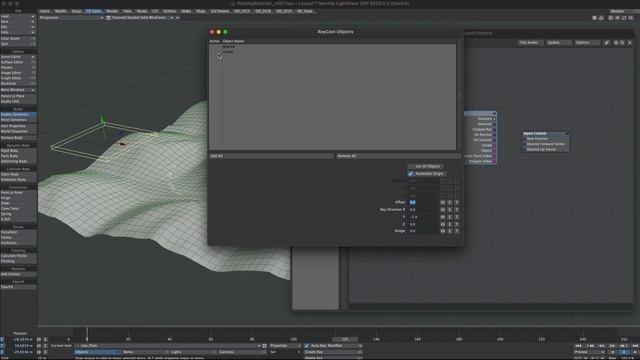This screenshot has height=360, width=640.
Task: Select Cameras edit mode
Action: [x=241, y=352]
